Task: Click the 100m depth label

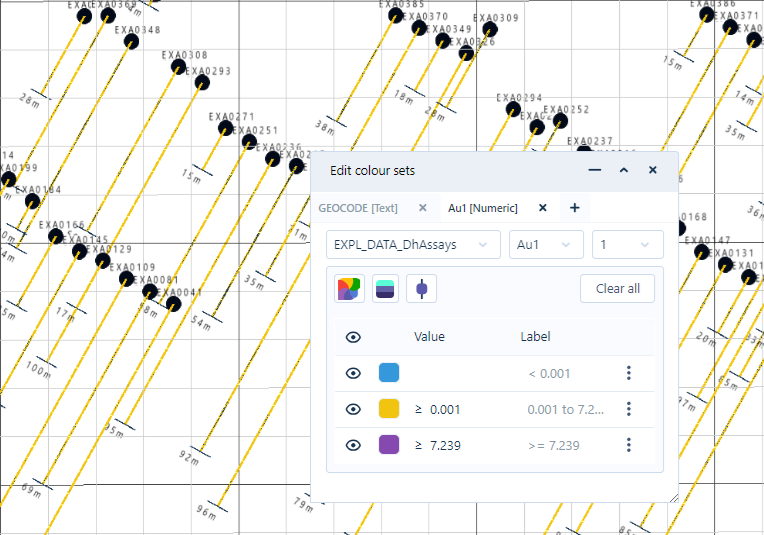Action: (38, 369)
